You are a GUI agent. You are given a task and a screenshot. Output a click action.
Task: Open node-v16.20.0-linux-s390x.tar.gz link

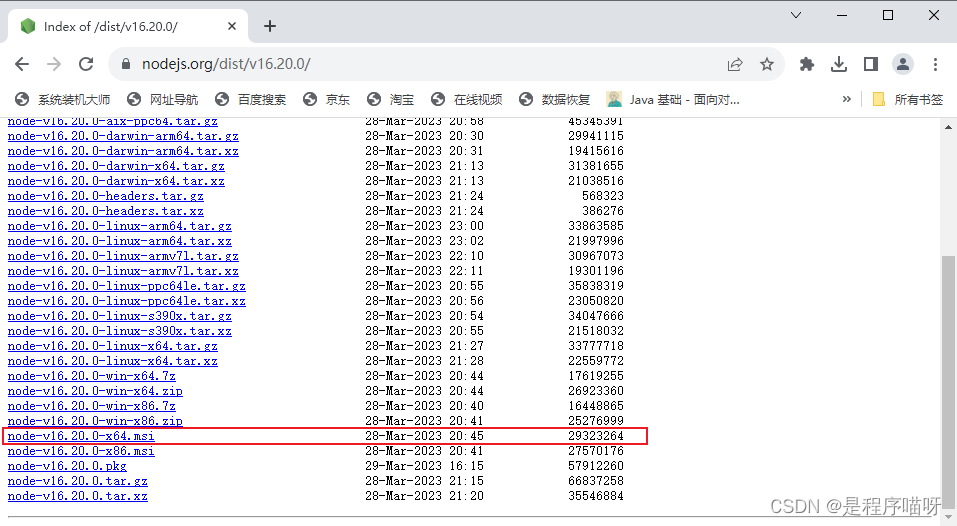tap(120, 316)
